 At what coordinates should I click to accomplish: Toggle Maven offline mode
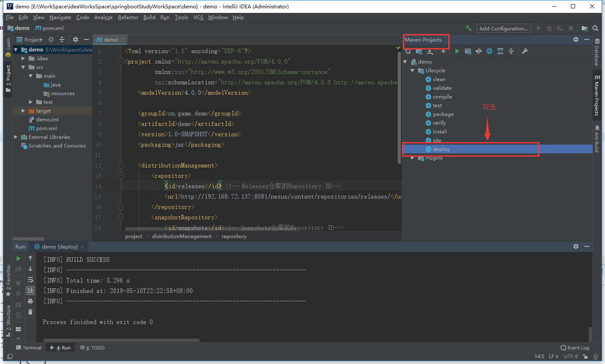(x=479, y=51)
